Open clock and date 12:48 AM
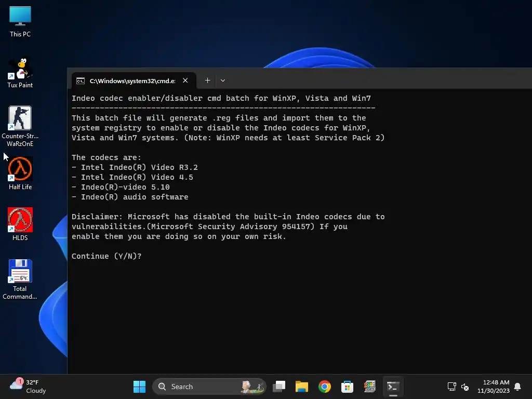 (494, 387)
